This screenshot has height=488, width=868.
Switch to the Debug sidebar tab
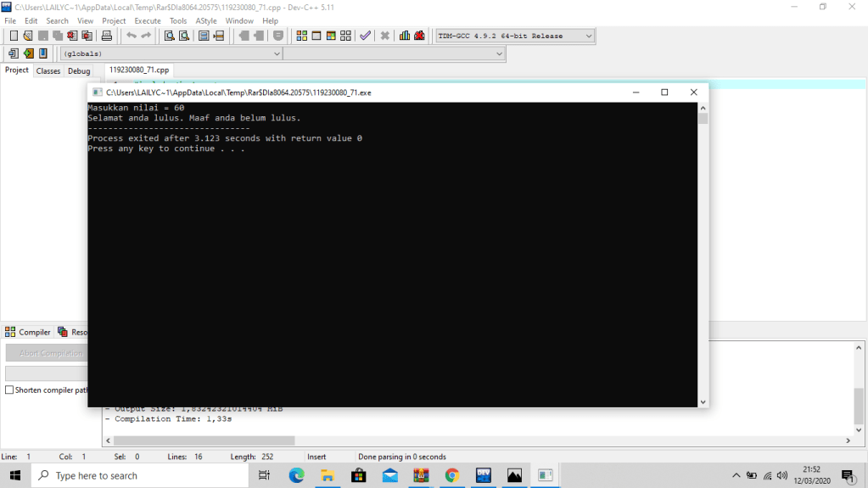tap(79, 71)
